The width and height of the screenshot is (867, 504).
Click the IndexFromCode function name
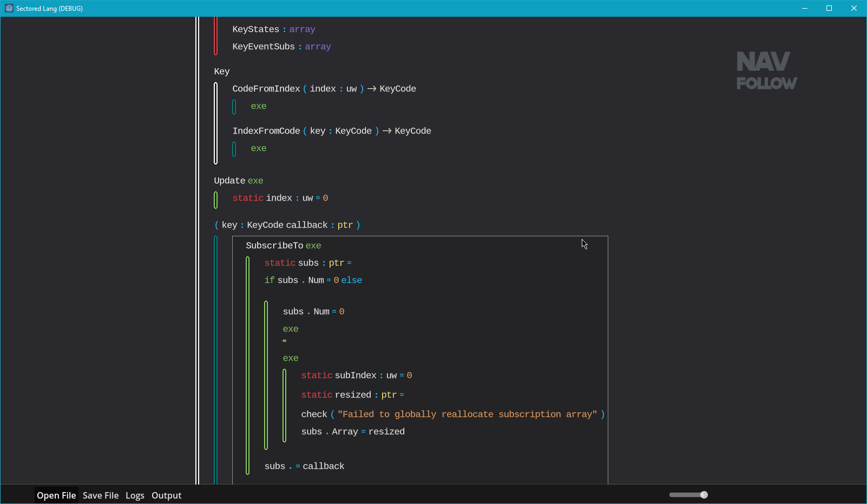pyautogui.click(x=266, y=131)
